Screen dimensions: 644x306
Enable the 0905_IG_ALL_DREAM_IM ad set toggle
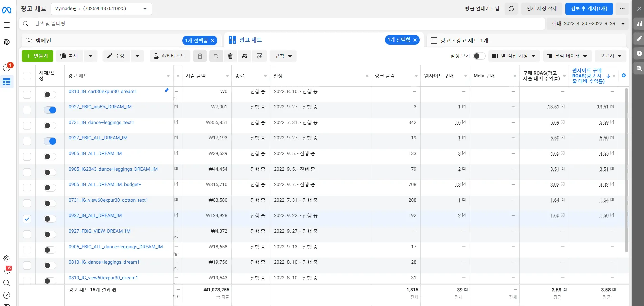50,157
